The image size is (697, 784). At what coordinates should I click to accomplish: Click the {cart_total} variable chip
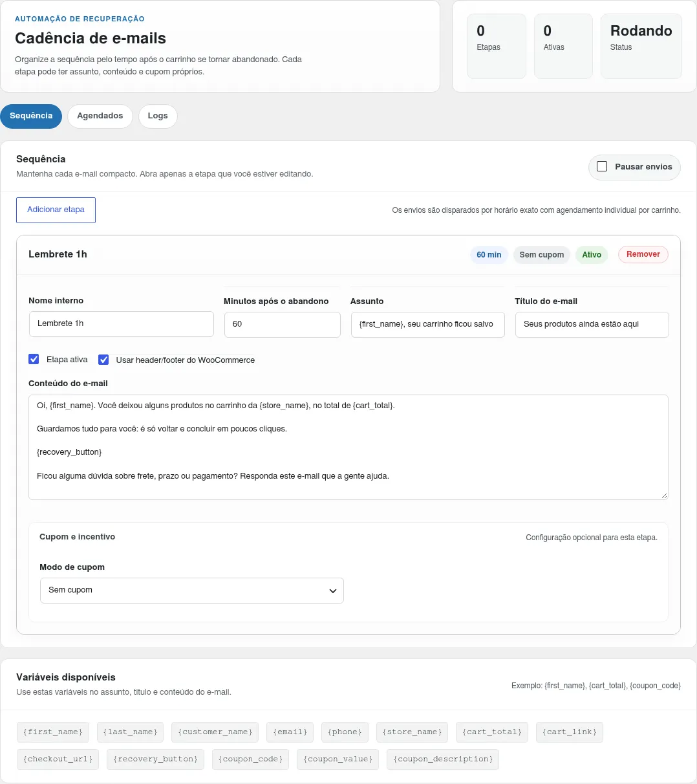(x=492, y=732)
